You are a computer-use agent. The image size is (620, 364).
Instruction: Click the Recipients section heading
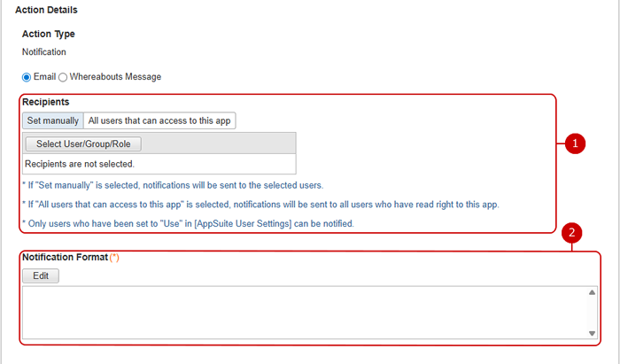click(45, 103)
